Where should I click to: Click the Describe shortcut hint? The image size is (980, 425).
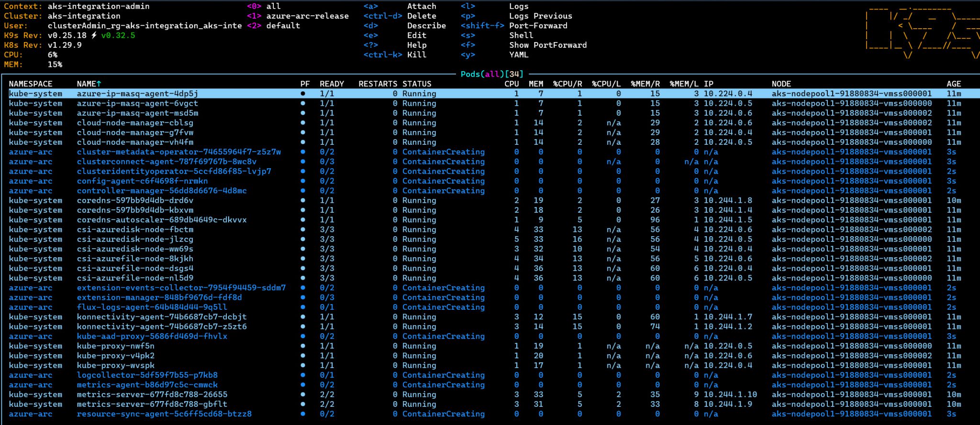click(x=426, y=26)
